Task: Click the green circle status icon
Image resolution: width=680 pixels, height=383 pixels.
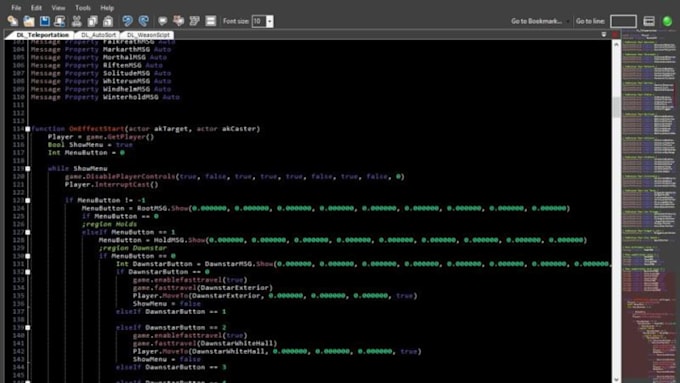Action: (667, 21)
